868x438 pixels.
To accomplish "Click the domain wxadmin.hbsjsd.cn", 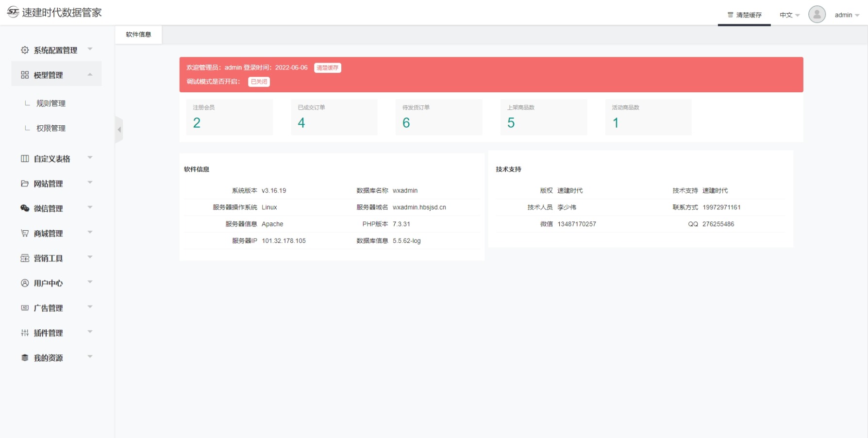I will point(419,207).
